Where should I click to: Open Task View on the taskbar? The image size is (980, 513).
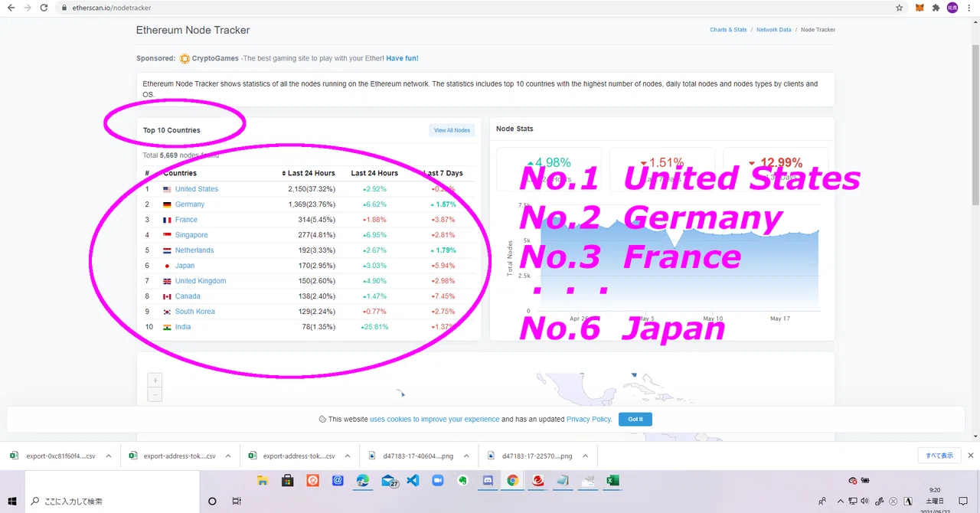click(237, 502)
